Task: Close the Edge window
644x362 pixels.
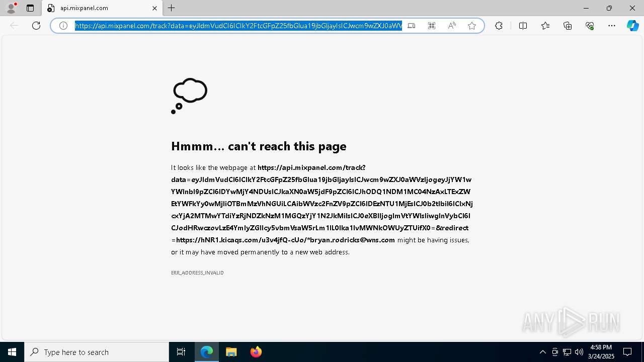Action: [x=632, y=8]
